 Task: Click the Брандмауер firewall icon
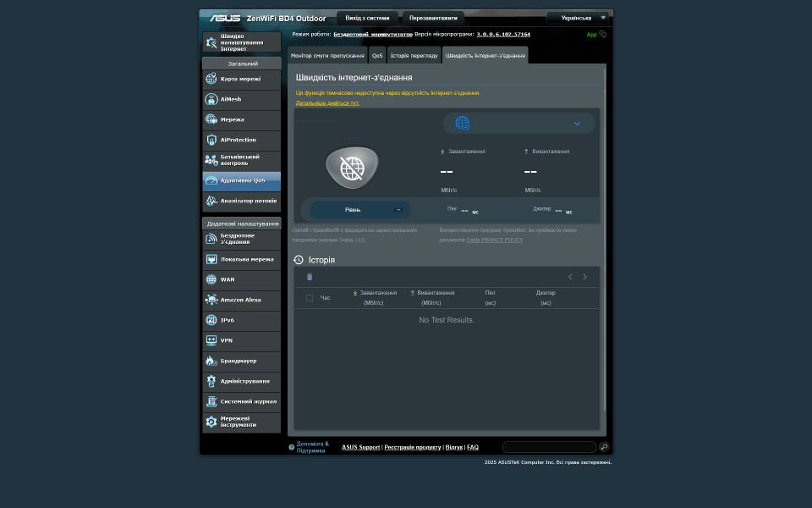[211, 361]
